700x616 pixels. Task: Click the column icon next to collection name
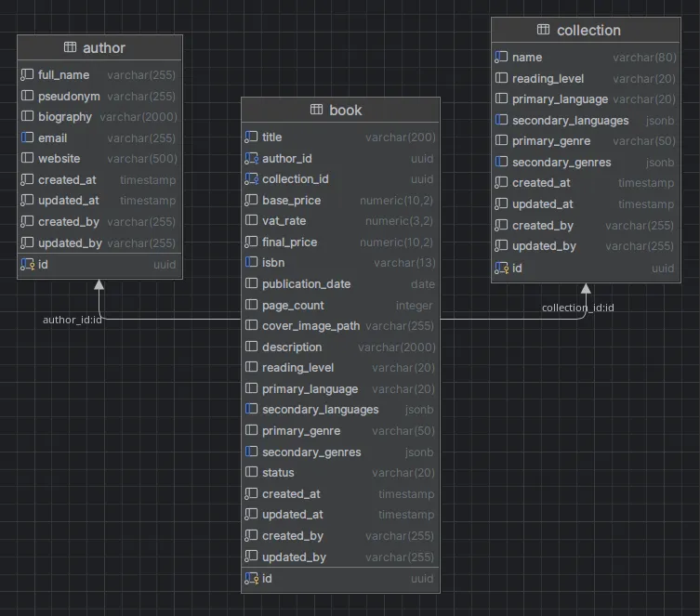(501, 57)
